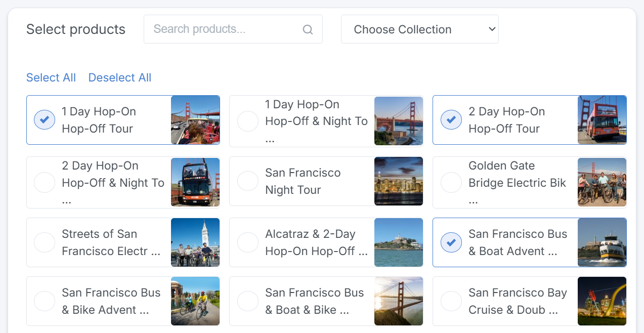
Task: Click the San Francisco Night Tour skyline thumbnail
Action: (x=399, y=181)
